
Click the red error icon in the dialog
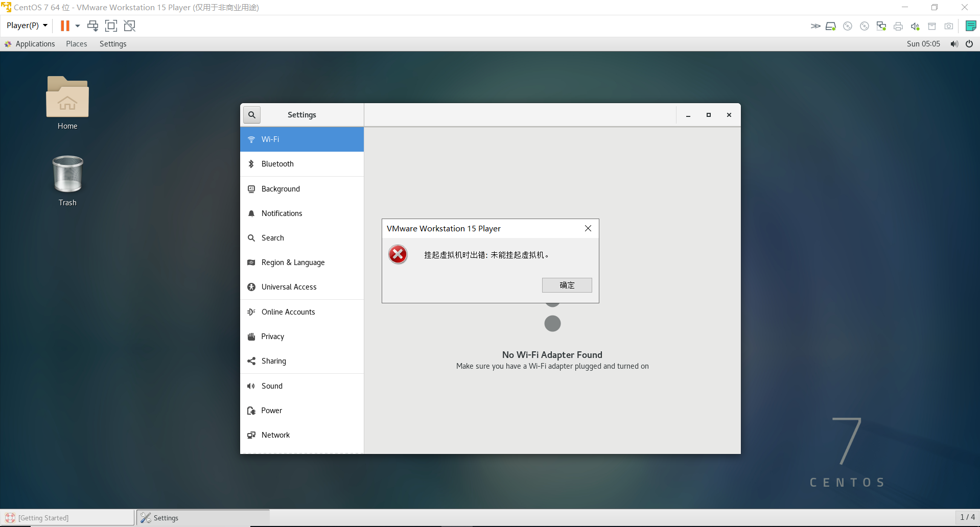(398, 254)
